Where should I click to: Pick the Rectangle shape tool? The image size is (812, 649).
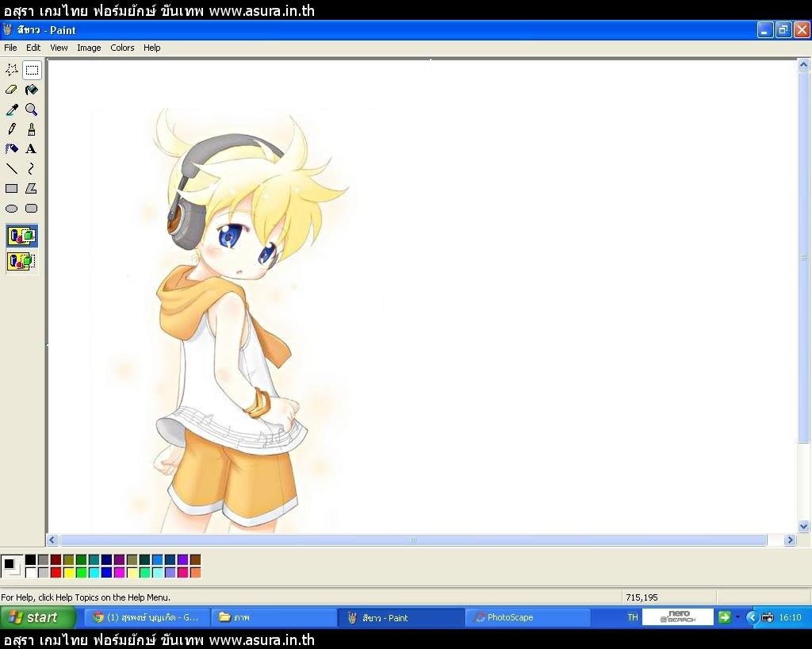(x=11, y=189)
